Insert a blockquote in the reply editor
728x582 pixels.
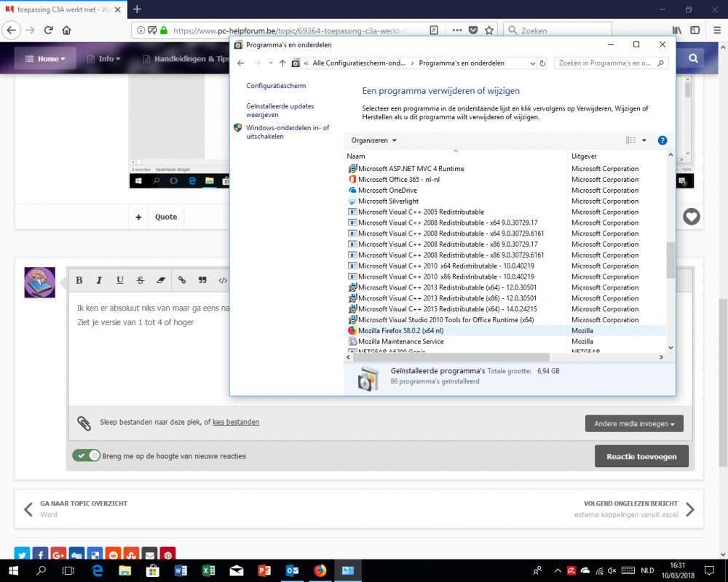coord(202,280)
